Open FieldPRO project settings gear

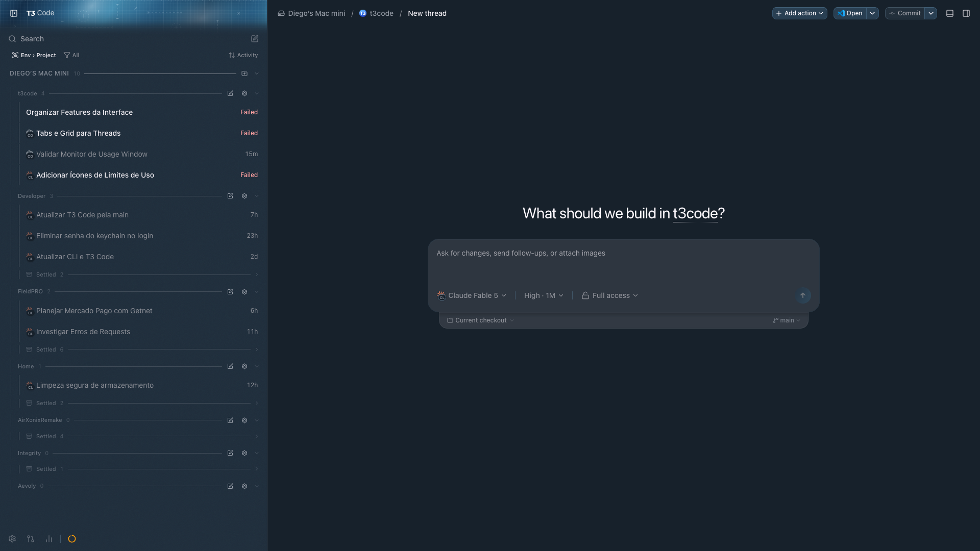244,292
